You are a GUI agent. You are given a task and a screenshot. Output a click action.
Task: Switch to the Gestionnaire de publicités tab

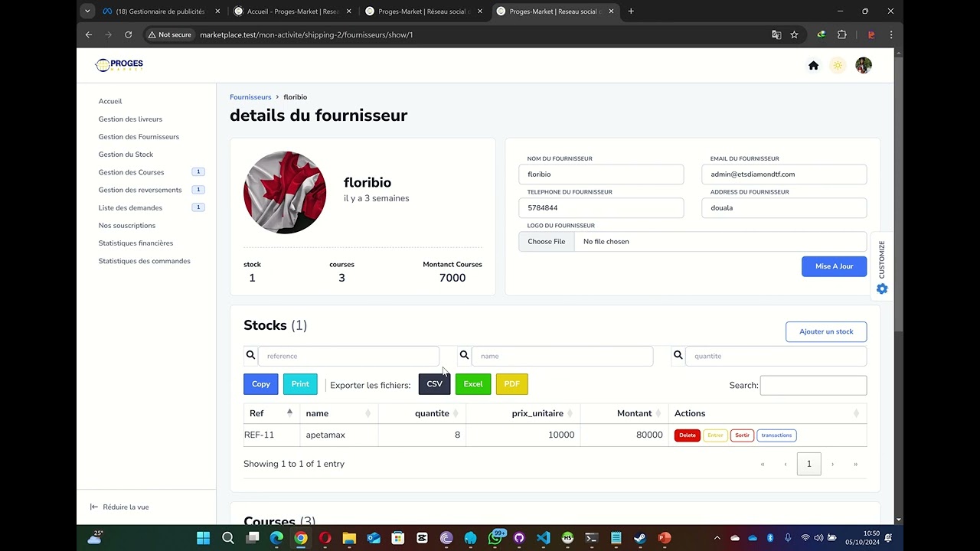pyautogui.click(x=161, y=11)
